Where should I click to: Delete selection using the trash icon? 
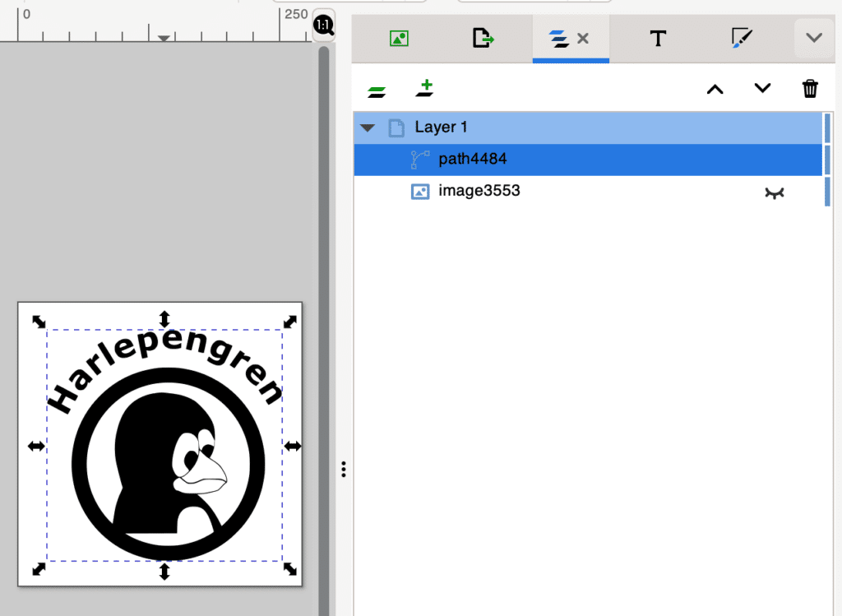810,88
